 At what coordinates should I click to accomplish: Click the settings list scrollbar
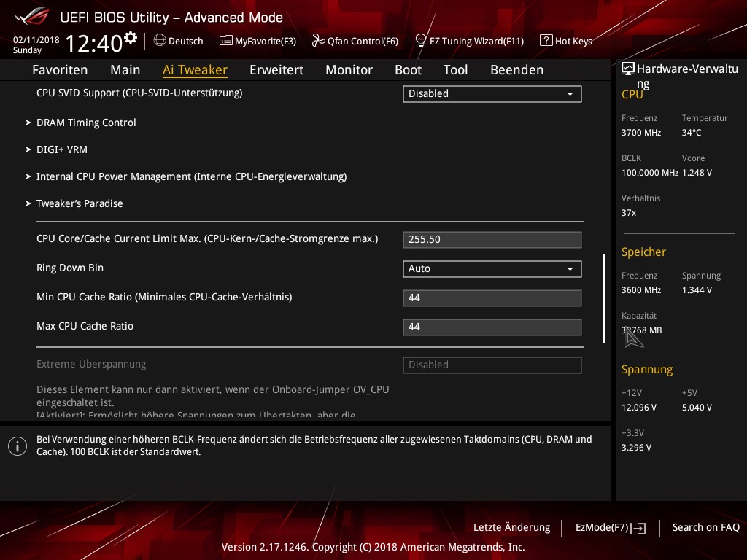(605, 298)
